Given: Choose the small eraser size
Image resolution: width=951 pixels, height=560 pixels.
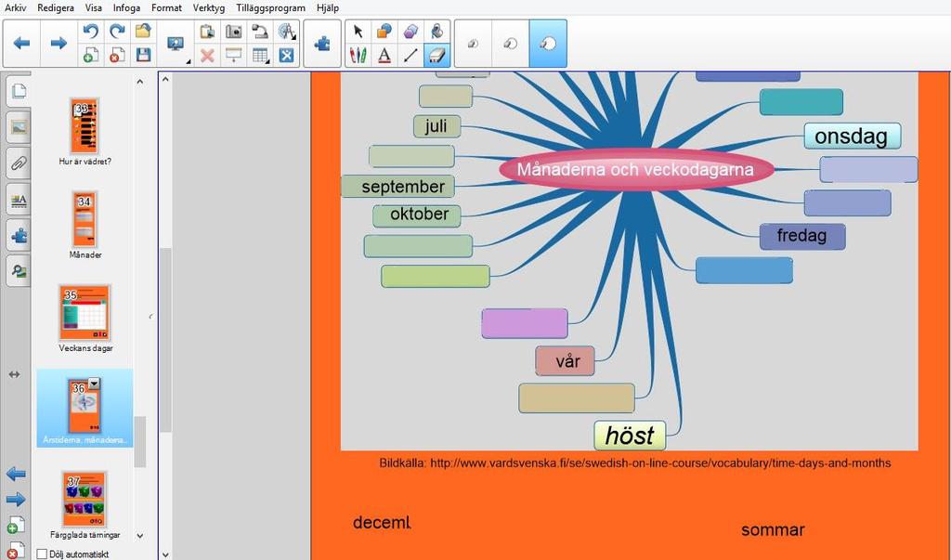Looking at the screenshot, I should (x=473, y=43).
